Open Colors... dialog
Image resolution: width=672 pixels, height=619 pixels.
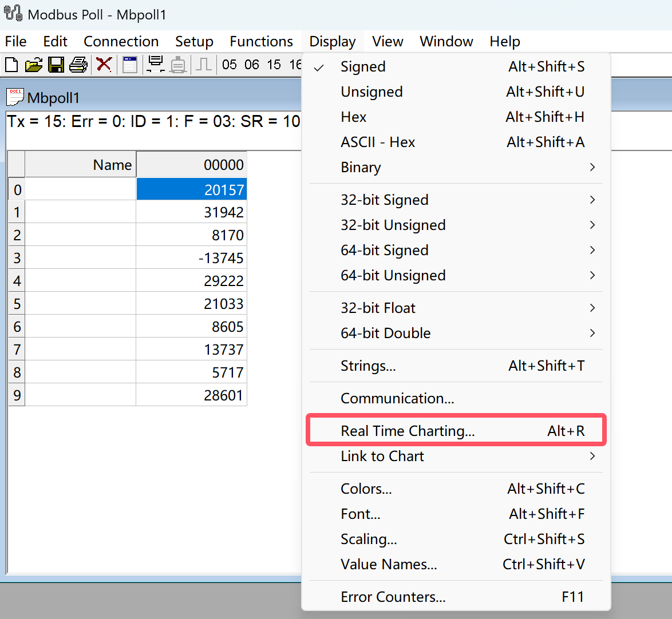456,489
